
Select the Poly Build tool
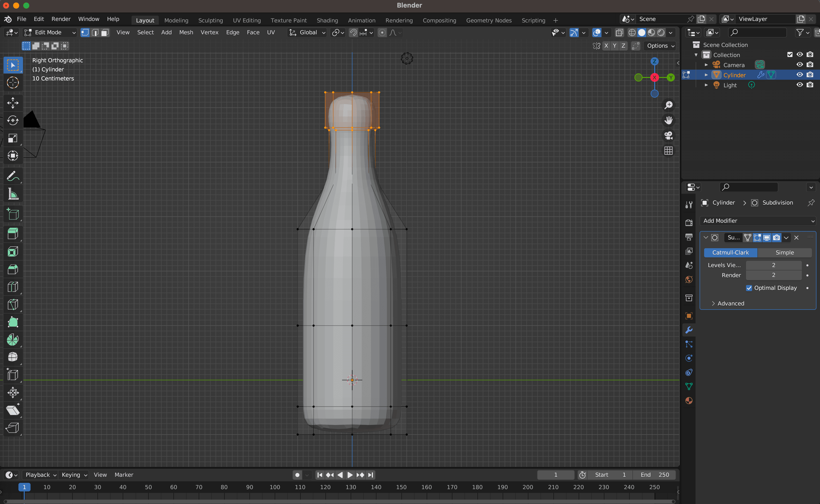coord(13,322)
